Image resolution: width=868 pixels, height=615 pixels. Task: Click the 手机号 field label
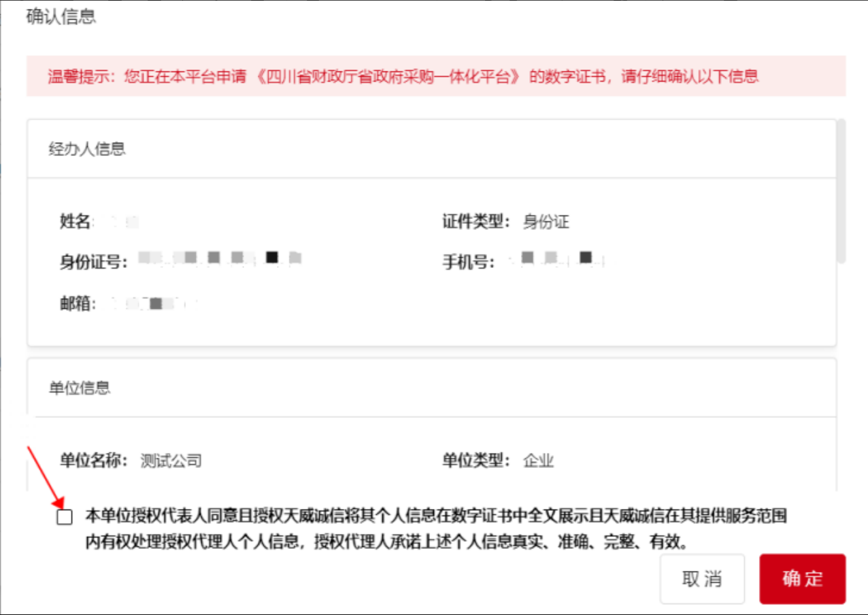tap(469, 261)
